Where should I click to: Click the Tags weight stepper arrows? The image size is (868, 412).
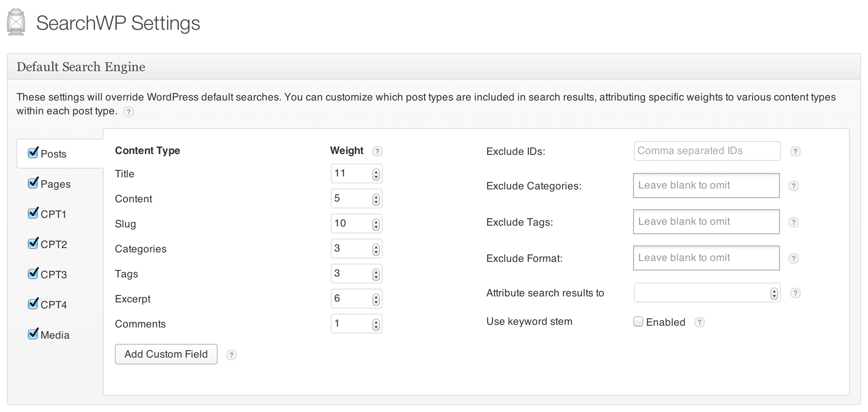tap(376, 274)
